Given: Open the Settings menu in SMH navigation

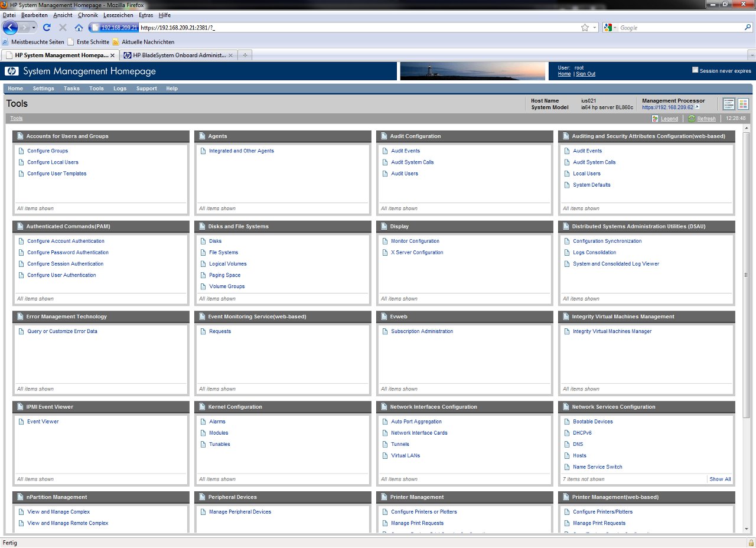Looking at the screenshot, I should coord(43,89).
